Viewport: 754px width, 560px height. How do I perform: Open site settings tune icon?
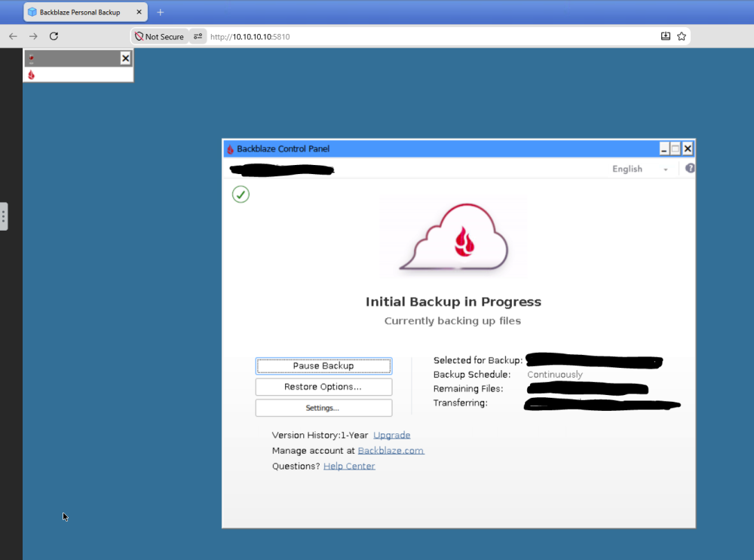pyautogui.click(x=198, y=36)
